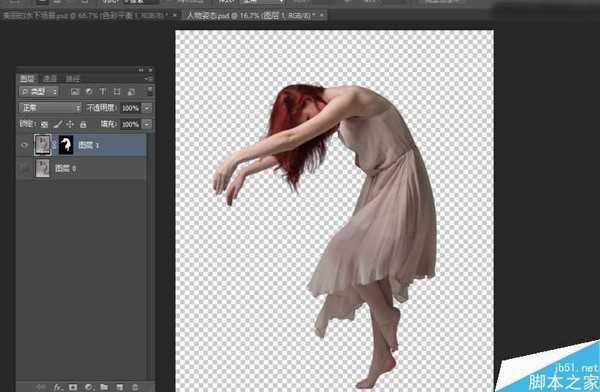Toggle lock image pixels brush icon
Screen dimensions: 600x392
click(x=57, y=124)
